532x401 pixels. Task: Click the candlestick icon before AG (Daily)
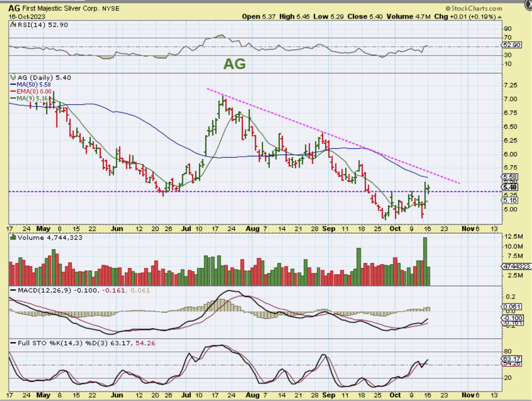click(x=13, y=78)
